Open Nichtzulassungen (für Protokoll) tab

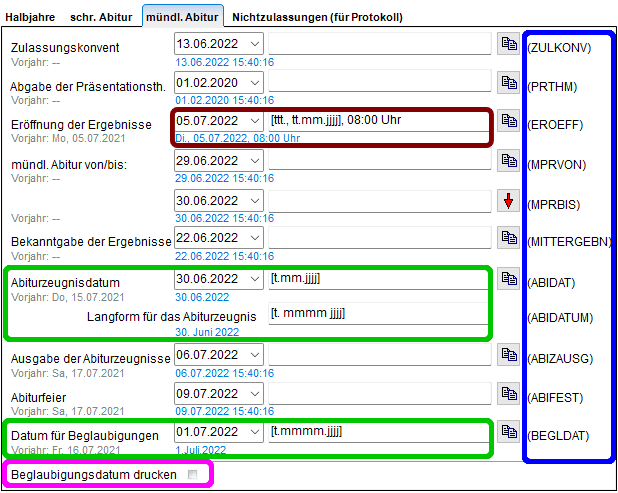click(318, 17)
